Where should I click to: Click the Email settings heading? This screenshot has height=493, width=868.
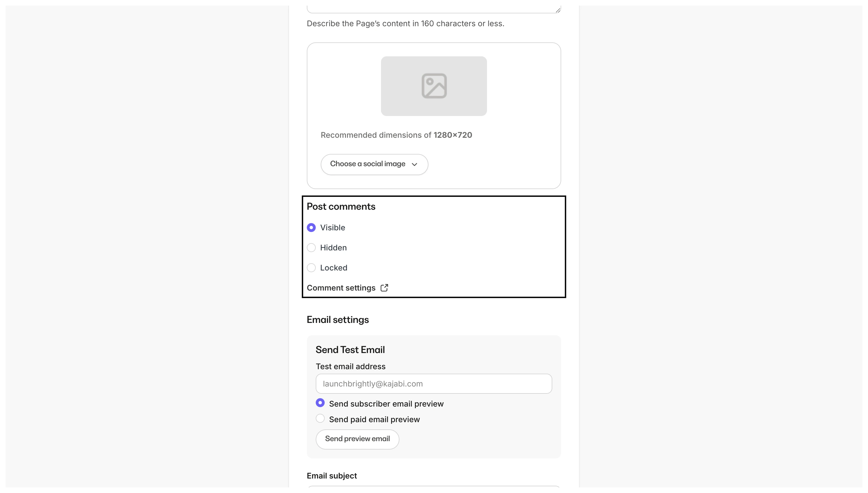(338, 319)
